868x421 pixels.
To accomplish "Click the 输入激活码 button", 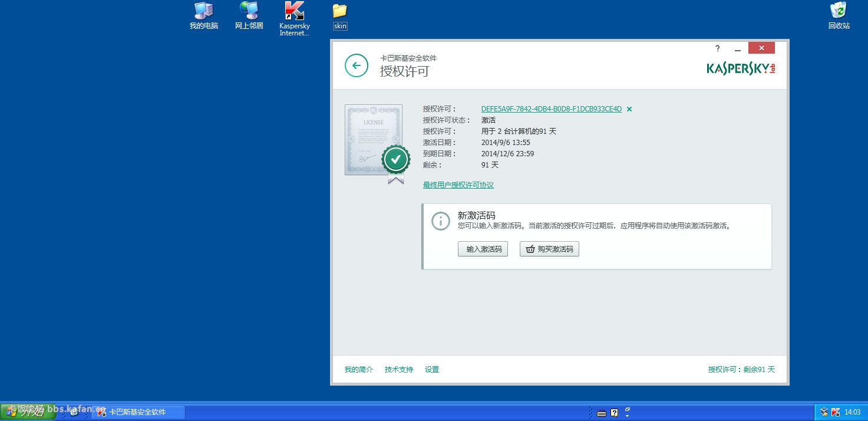I will [x=483, y=249].
